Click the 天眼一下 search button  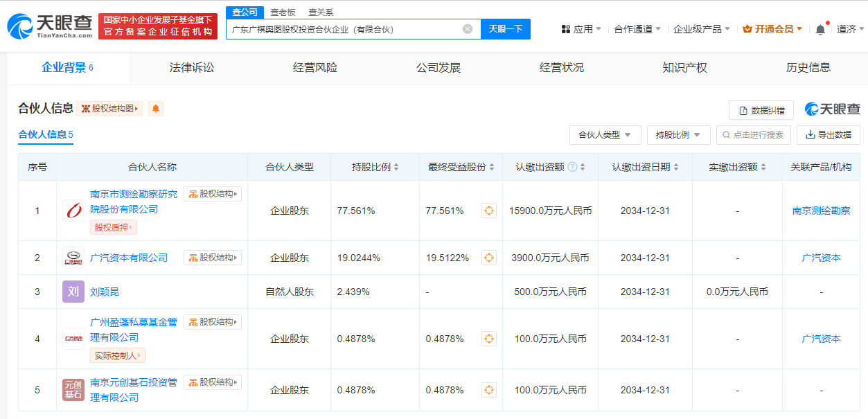click(506, 28)
